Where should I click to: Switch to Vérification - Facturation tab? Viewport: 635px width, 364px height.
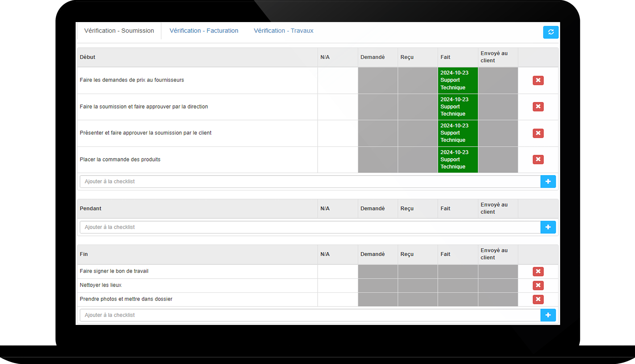(204, 31)
